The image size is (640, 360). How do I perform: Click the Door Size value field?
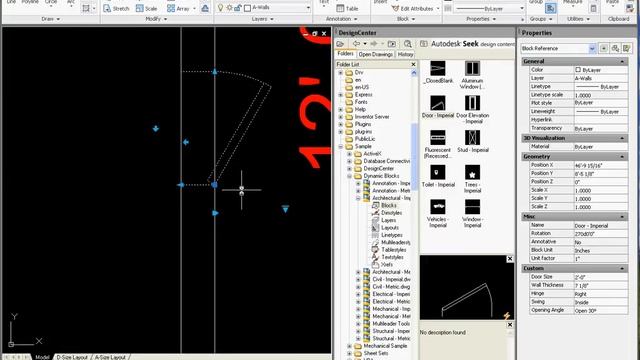coord(600,277)
